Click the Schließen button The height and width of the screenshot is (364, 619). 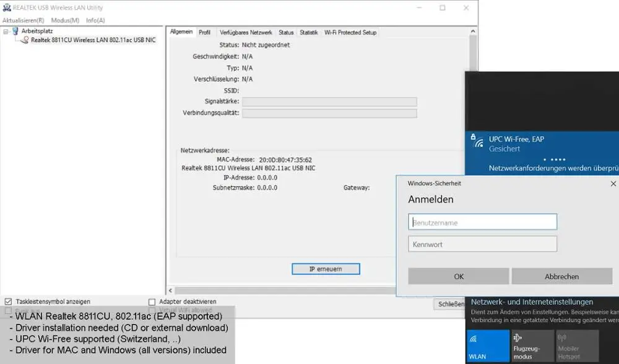(451, 304)
